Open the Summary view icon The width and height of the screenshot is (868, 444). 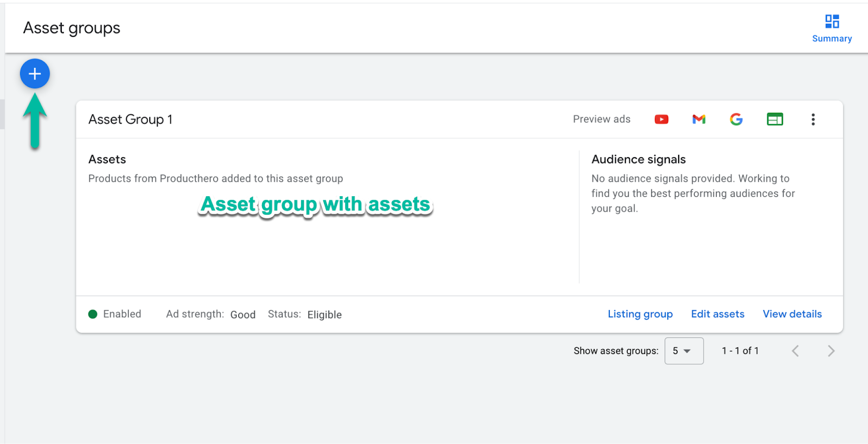tap(832, 22)
